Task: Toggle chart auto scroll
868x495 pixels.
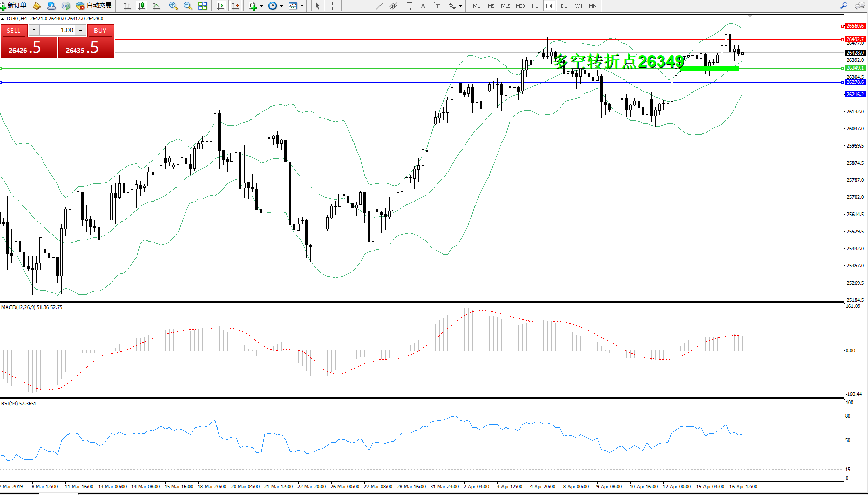Action: [x=221, y=6]
